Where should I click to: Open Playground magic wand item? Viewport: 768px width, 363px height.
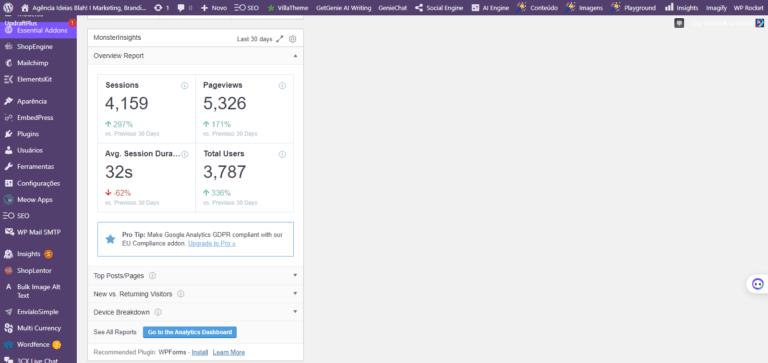point(633,8)
